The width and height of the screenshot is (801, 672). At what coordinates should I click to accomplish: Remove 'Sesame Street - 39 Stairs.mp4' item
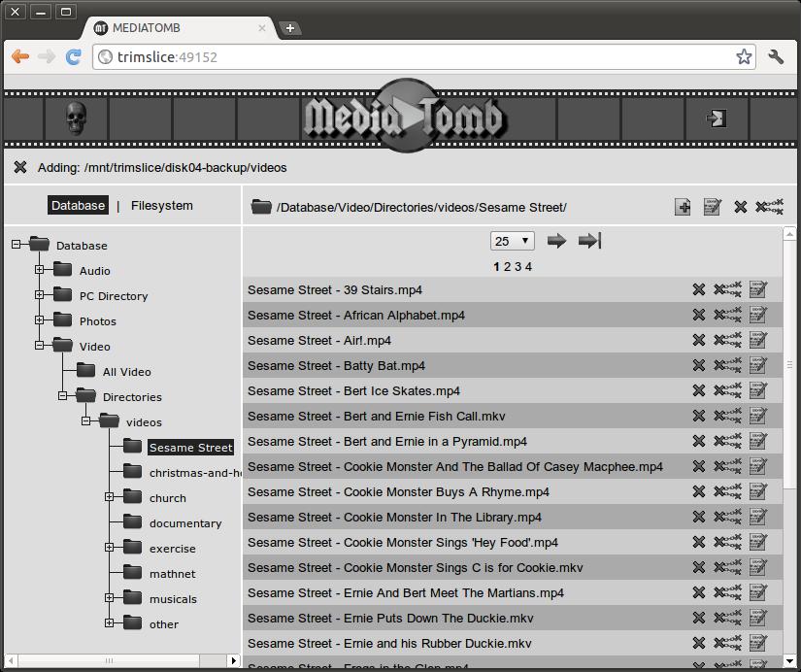698,289
